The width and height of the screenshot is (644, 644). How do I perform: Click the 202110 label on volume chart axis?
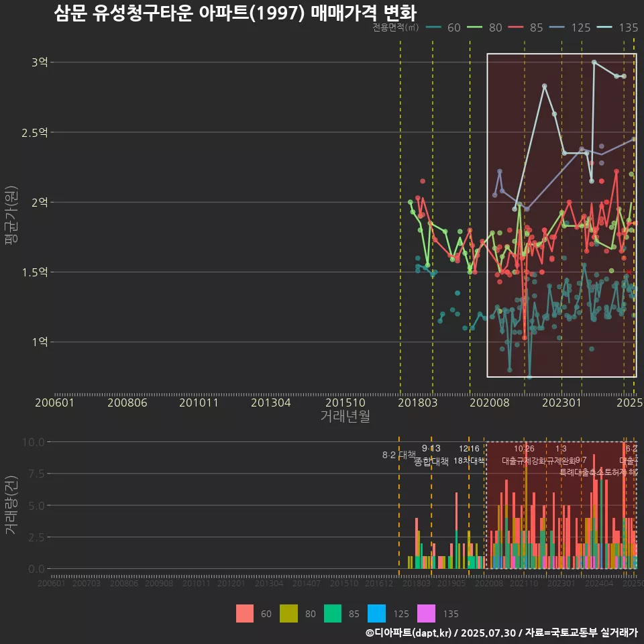524,583
